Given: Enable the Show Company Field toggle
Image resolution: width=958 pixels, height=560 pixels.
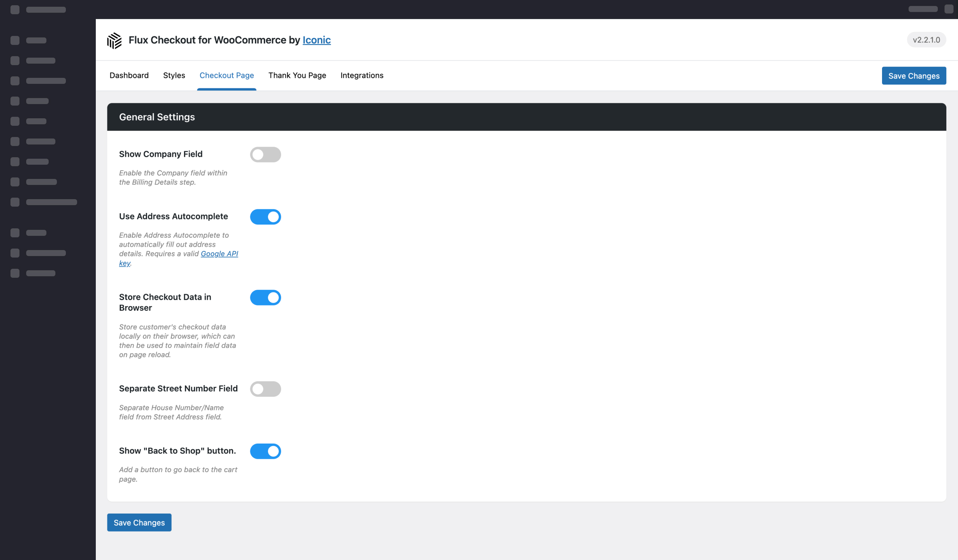Looking at the screenshot, I should coord(265,154).
